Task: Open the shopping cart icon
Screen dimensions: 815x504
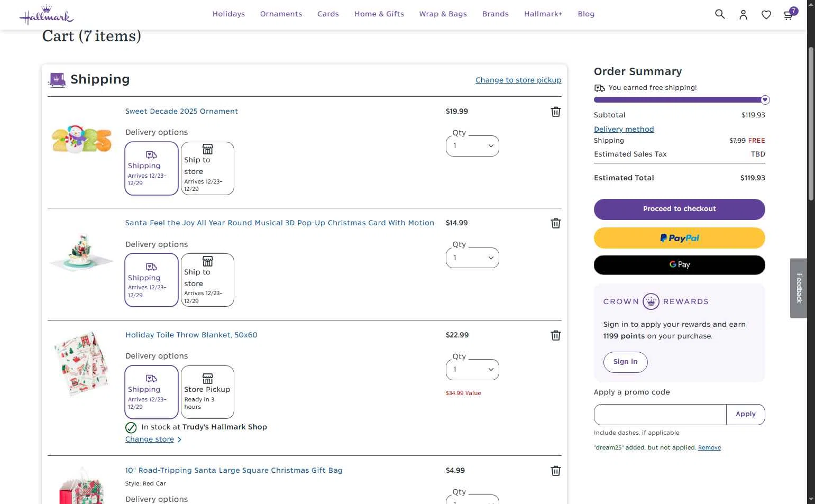Action: coord(789,15)
